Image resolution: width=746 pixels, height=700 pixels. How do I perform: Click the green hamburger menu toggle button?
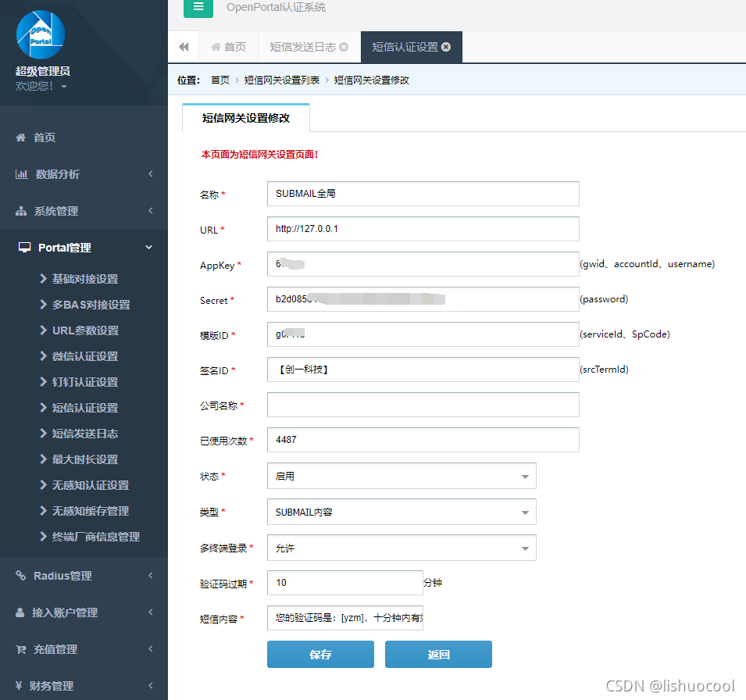click(x=198, y=7)
